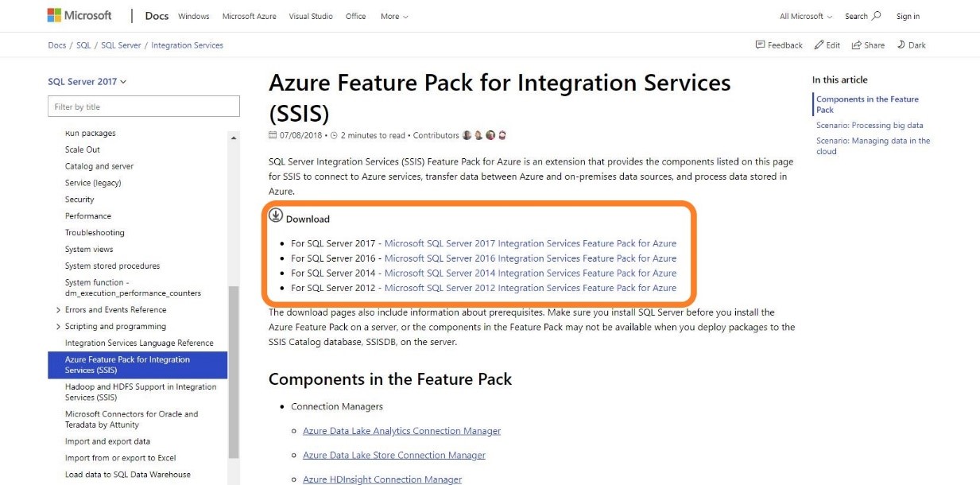980x485 pixels.
Task: Click the Filter by title field
Action: click(144, 107)
